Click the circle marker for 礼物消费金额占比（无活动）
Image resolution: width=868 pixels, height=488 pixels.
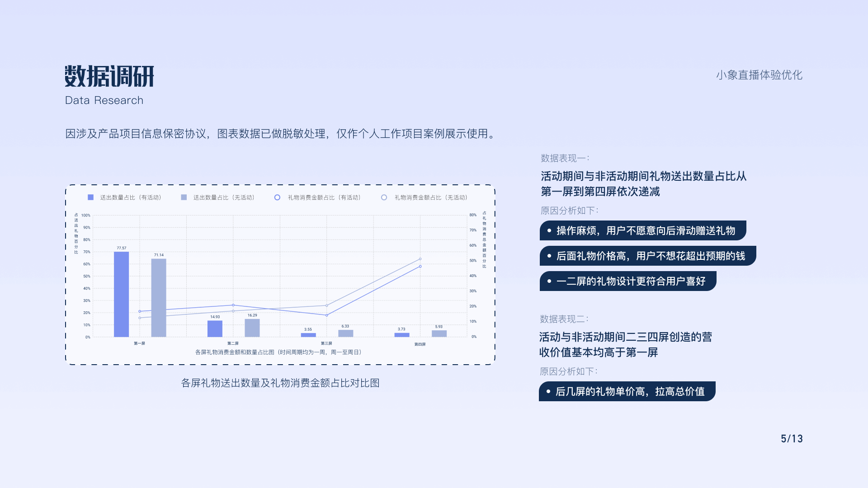tap(385, 197)
